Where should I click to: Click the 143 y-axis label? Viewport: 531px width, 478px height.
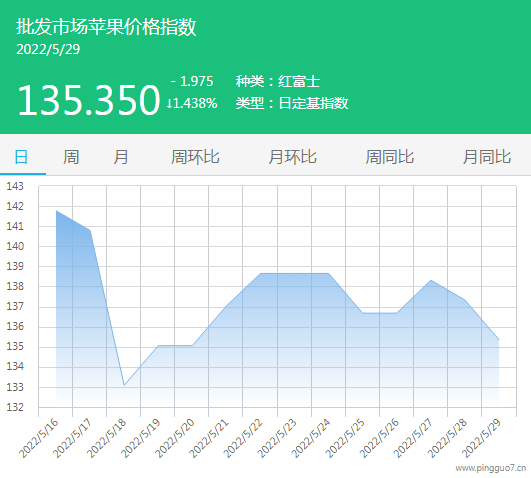pyautogui.click(x=15, y=186)
